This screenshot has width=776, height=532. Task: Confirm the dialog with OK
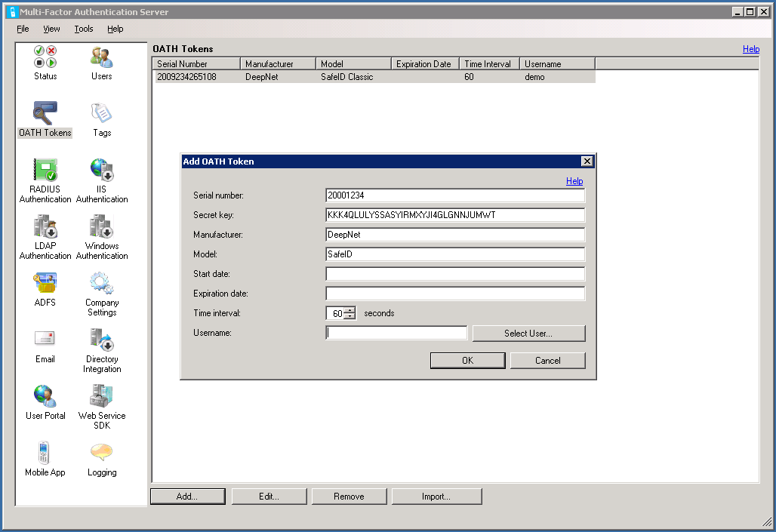pos(467,361)
